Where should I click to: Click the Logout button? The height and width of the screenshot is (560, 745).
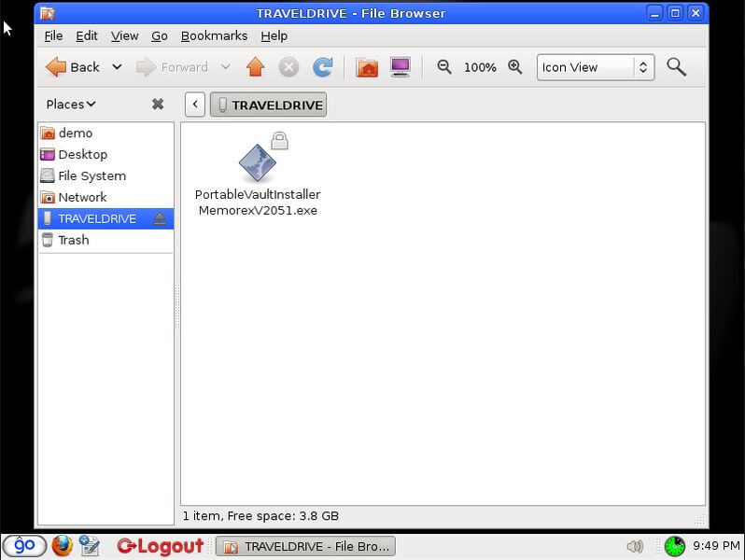[161, 546]
